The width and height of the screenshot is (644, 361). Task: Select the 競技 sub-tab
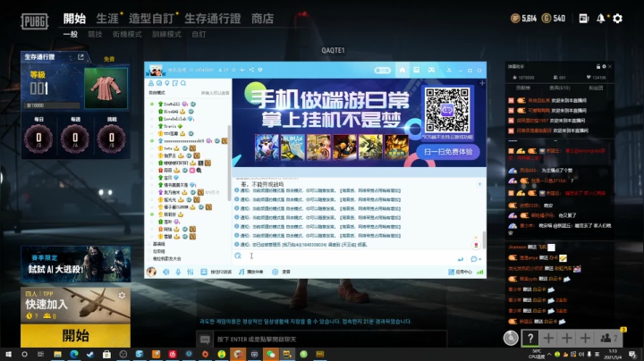pos(95,35)
